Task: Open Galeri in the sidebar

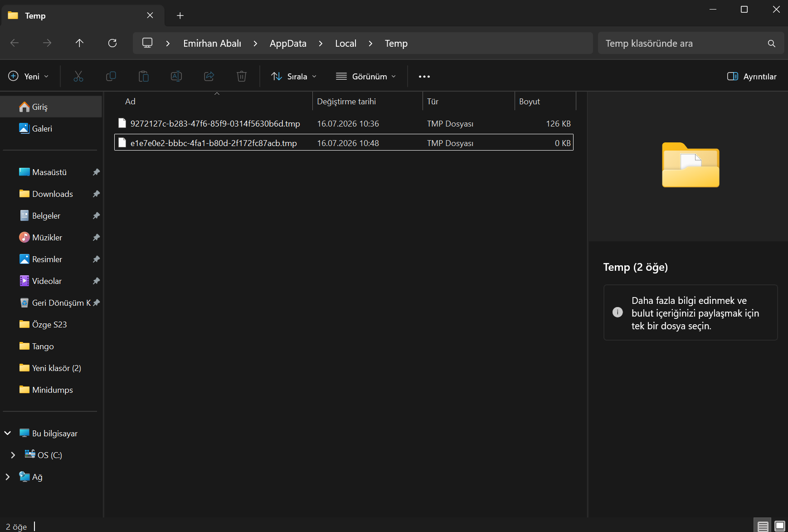Action: pyautogui.click(x=51, y=129)
